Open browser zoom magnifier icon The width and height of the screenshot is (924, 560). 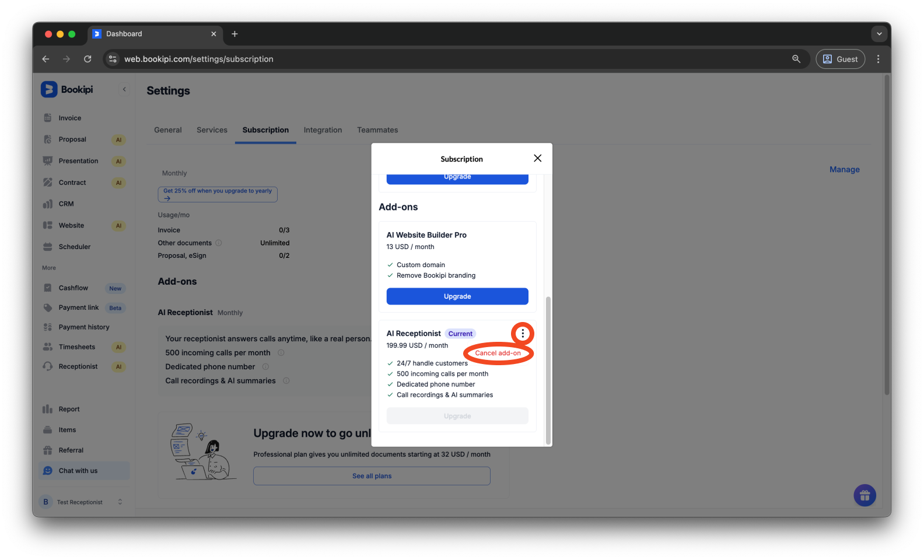pos(796,59)
